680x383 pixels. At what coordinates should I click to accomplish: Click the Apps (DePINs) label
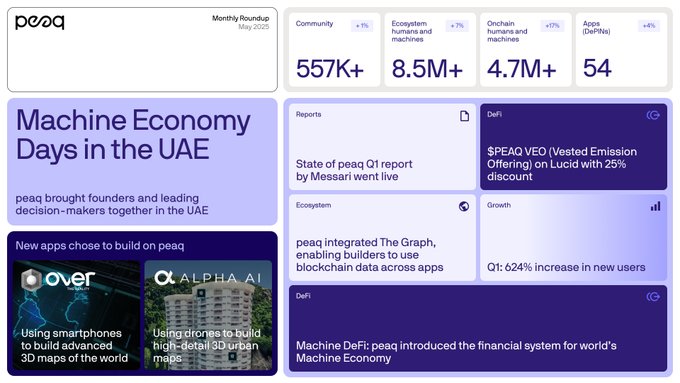pyautogui.click(x=596, y=27)
